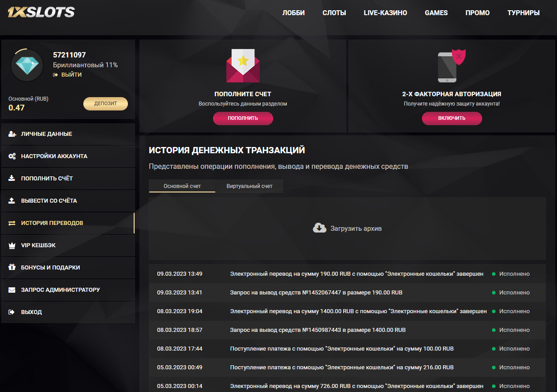Open the ЛОББИ menu item
Image resolution: width=557 pixels, height=392 pixels.
tap(294, 13)
